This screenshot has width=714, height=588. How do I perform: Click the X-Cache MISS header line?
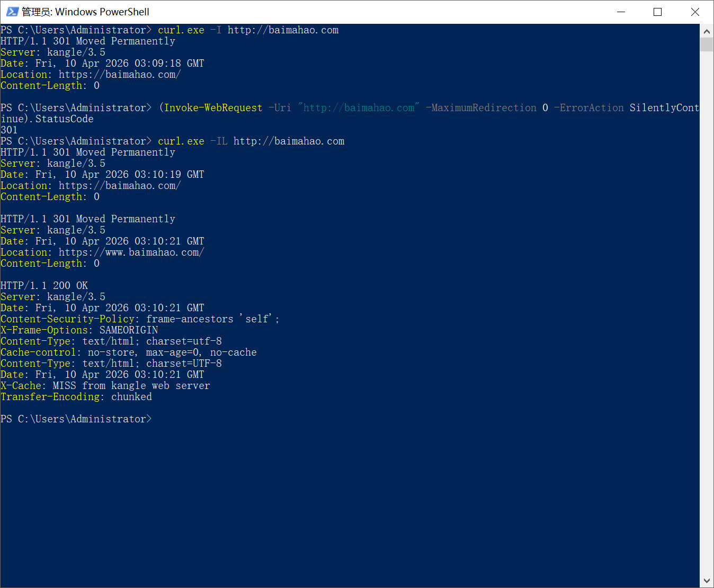[105, 386]
